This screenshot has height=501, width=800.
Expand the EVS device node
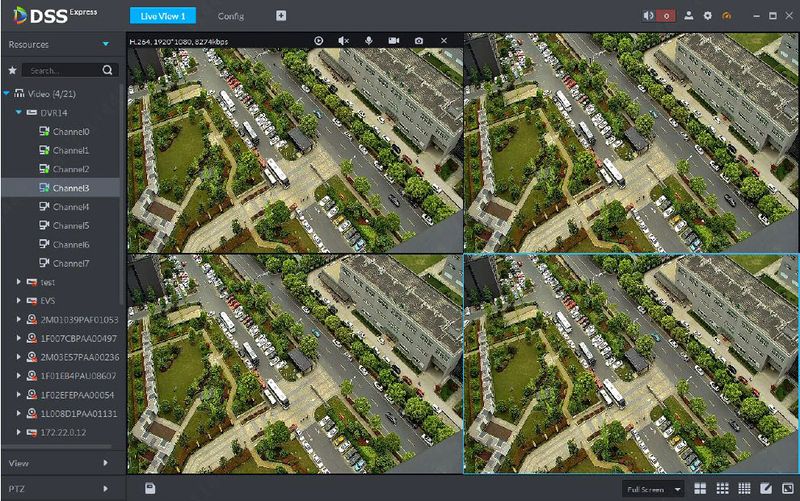[19, 300]
